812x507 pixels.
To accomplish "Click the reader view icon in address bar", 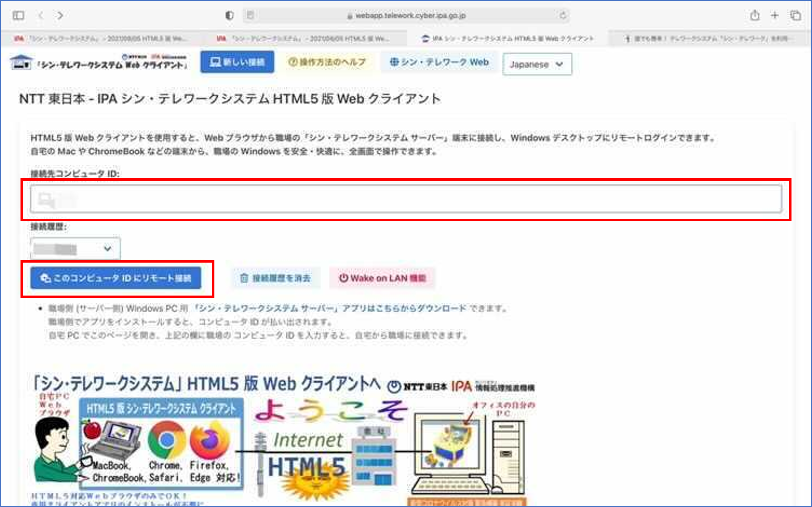I will (250, 15).
